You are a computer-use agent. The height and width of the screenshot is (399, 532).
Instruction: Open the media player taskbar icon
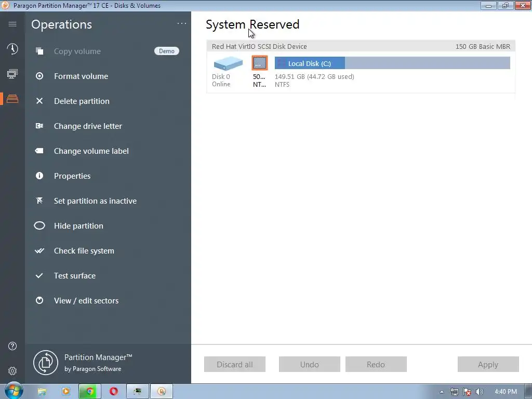click(x=66, y=392)
